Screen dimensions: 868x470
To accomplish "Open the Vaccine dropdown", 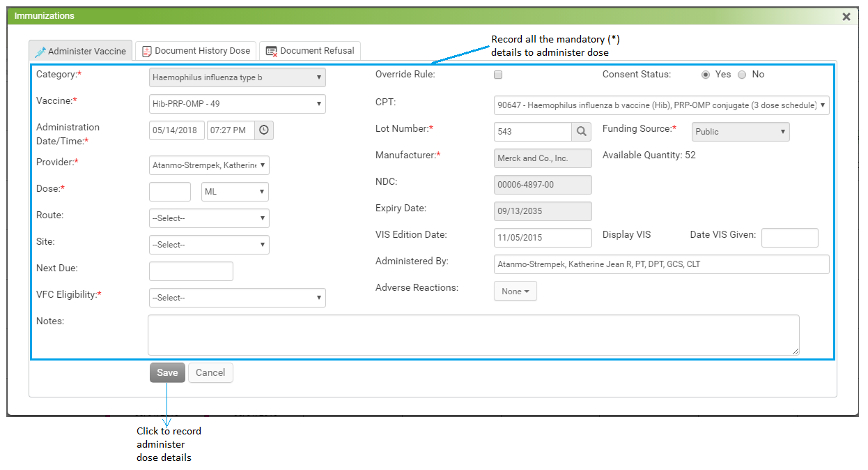I will pyautogui.click(x=237, y=104).
